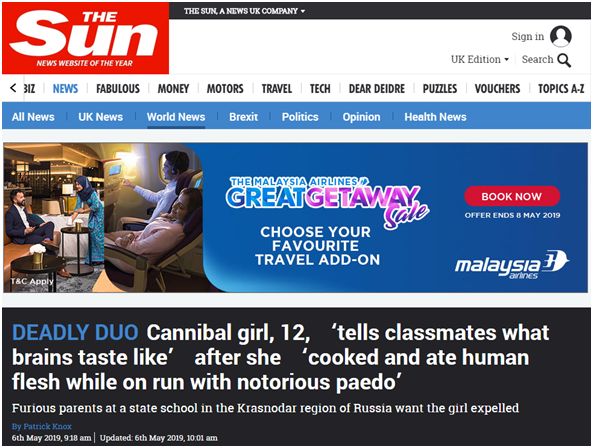
Task: Click The Sun logo
Action: tap(85, 38)
